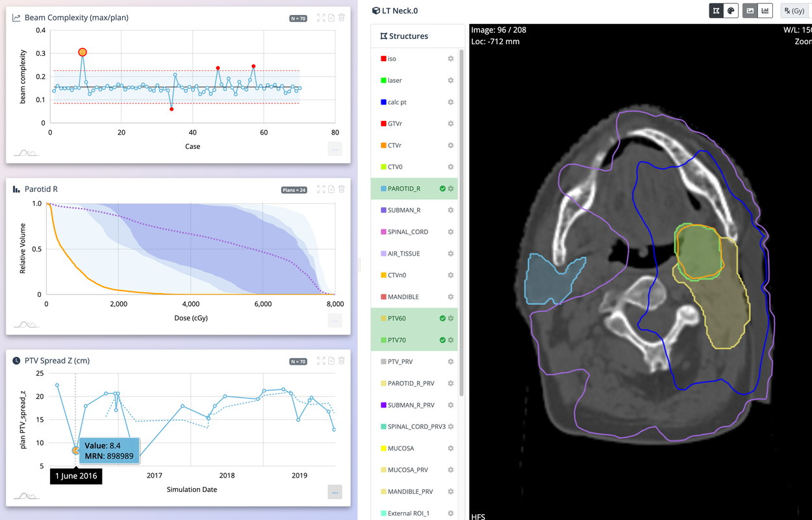Toggle visibility of PAROTID_R structure
The height and width of the screenshot is (520, 812).
click(x=442, y=188)
